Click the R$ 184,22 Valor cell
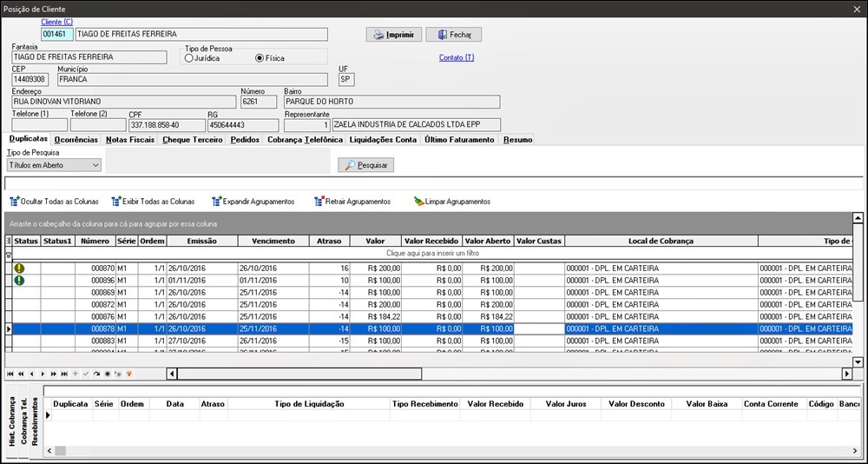 click(x=376, y=316)
